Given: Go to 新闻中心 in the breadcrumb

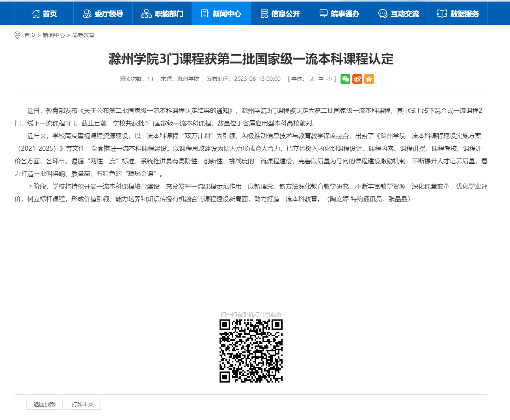Looking at the screenshot, I should click(x=54, y=35).
